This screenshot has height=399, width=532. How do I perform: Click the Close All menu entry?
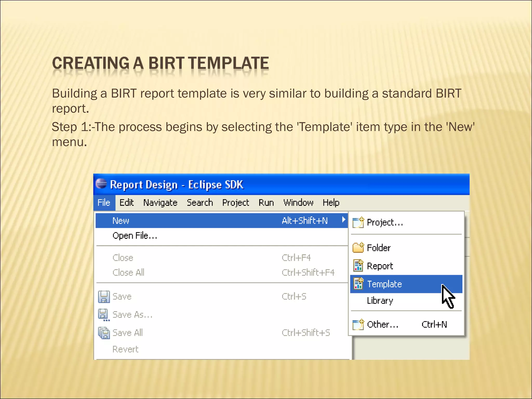point(222,272)
